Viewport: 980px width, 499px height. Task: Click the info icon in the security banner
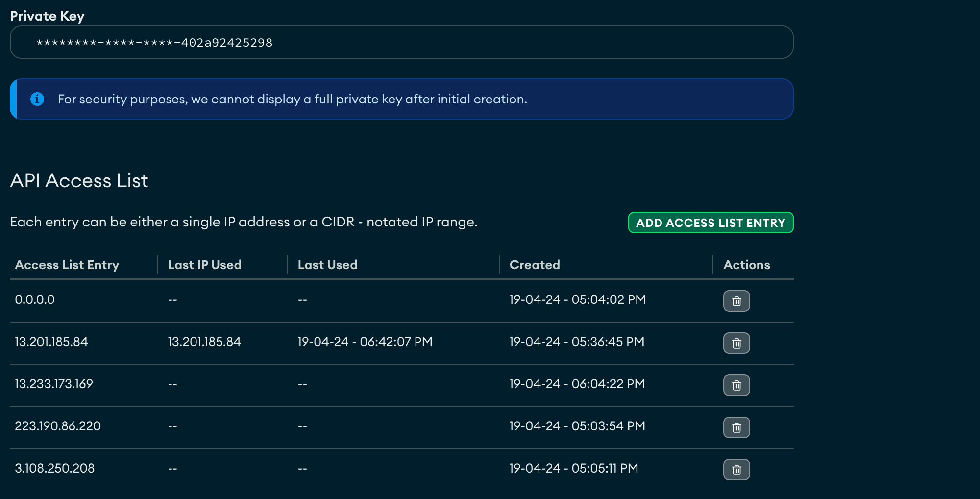click(37, 99)
